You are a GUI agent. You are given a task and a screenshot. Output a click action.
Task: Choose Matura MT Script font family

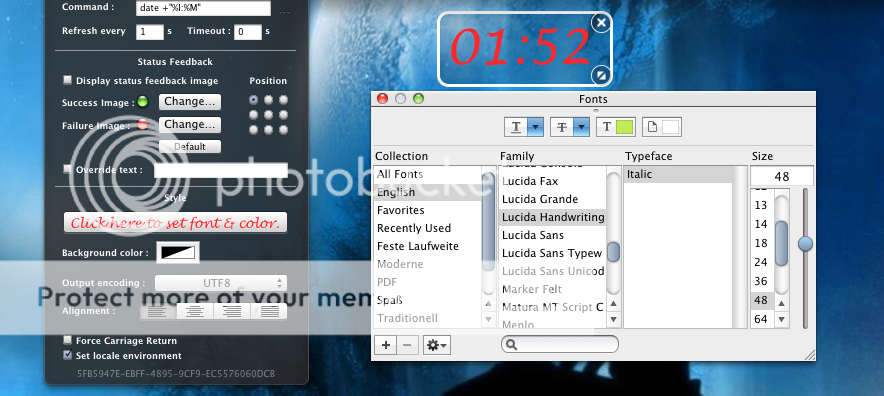tap(552, 307)
